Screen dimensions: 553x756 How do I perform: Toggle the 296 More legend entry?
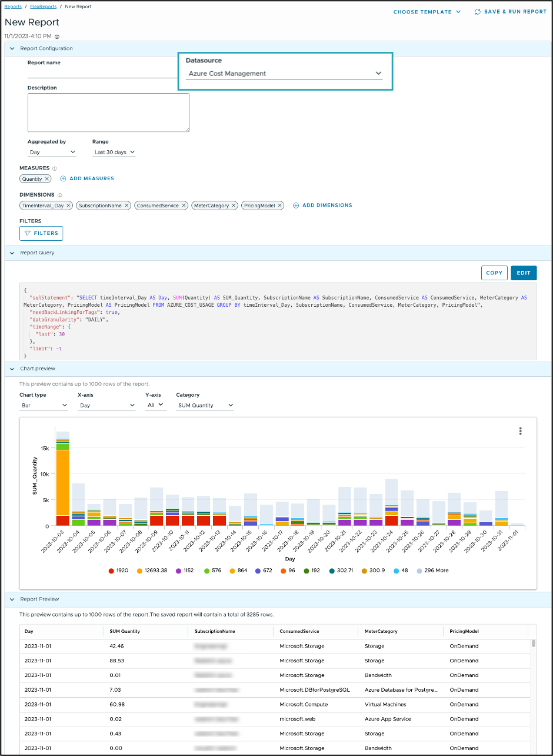click(432, 571)
